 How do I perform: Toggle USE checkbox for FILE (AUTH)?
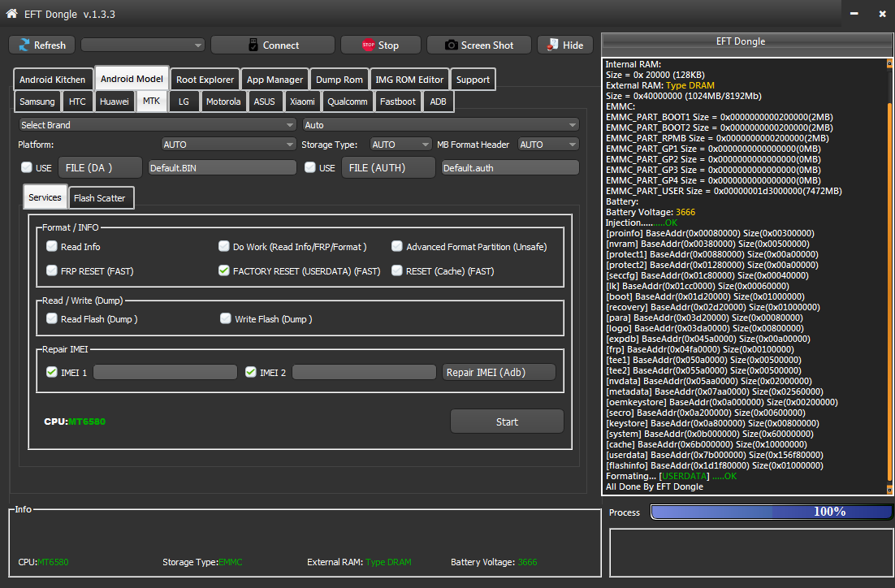310,167
